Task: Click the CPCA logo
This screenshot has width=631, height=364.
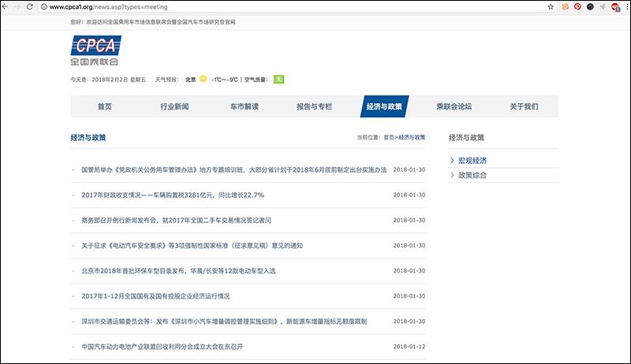Action: tap(95, 50)
